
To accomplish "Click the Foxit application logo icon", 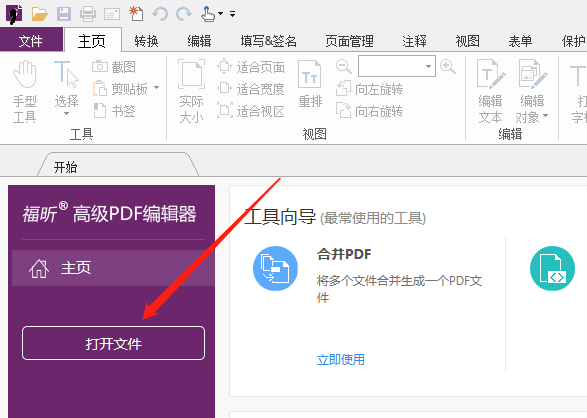I will point(14,15).
